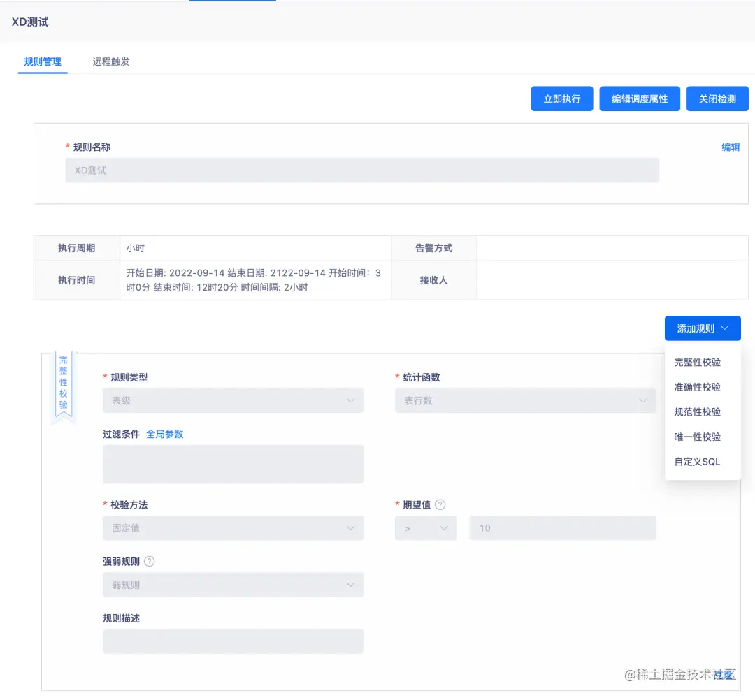Expand the 校验方法 dropdown showing 固定值
755x700 pixels.
click(233, 527)
